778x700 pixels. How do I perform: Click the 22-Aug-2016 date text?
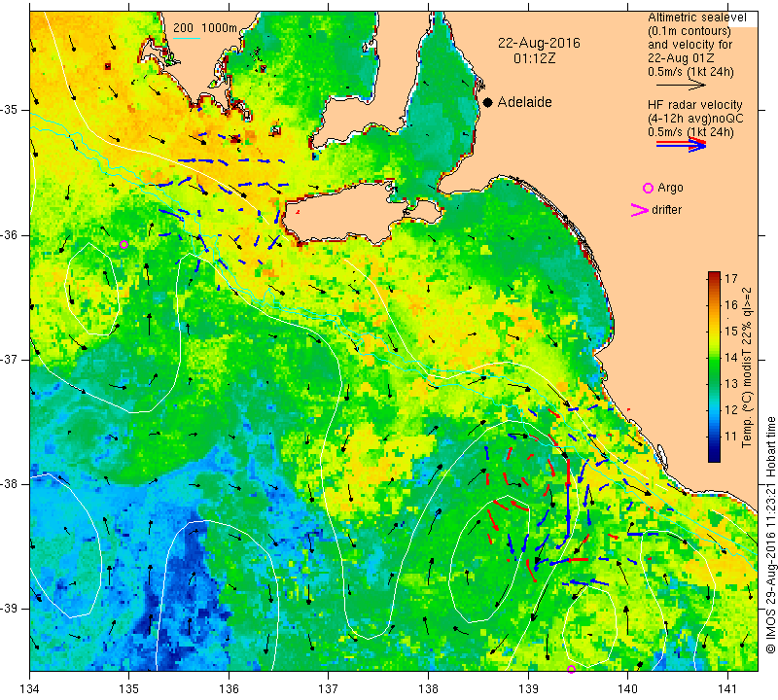pyautogui.click(x=539, y=43)
